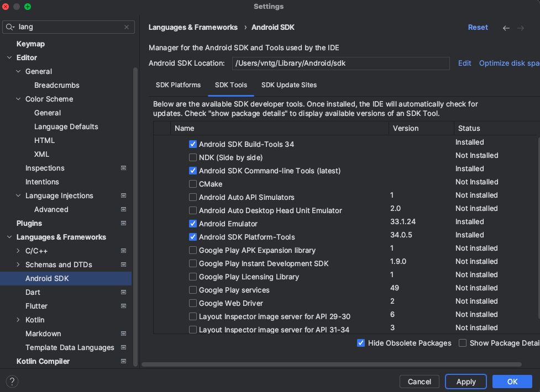540x392 pixels.
Task: Enable Show Package Details checkbox
Action: 463,343
